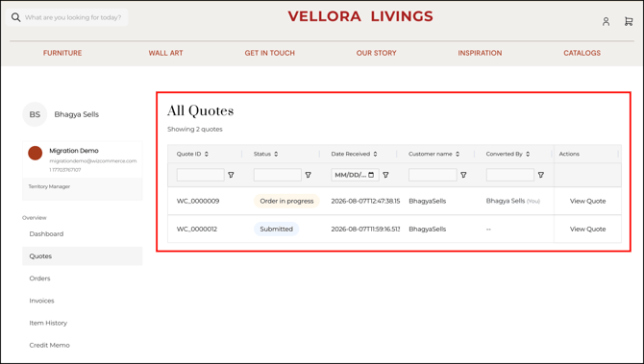Click the Converted By filter input
This screenshot has height=364, width=644.
(x=510, y=175)
